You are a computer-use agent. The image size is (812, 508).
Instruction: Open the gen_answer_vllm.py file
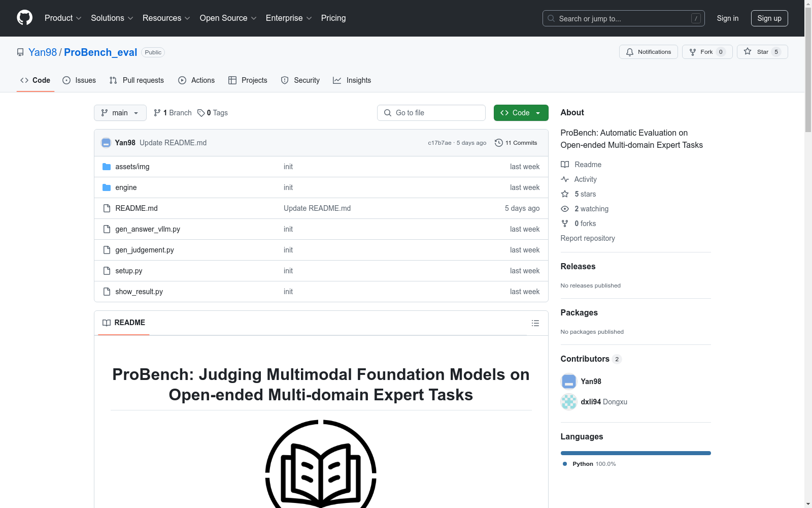coord(148,229)
